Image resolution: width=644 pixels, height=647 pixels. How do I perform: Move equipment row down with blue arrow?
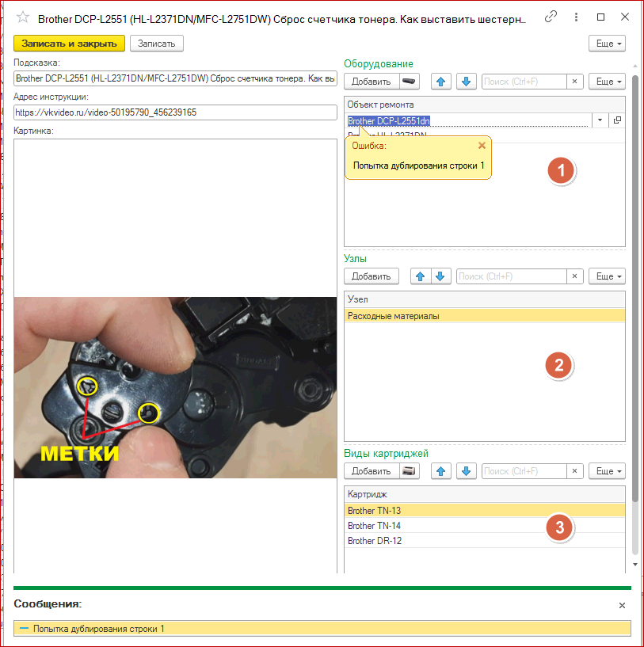pos(467,82)
